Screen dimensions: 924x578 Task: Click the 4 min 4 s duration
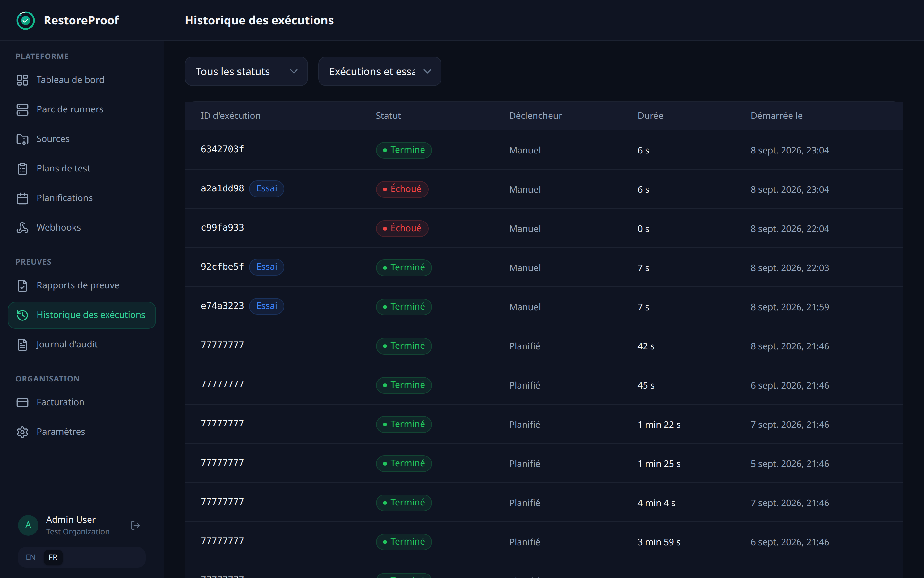(x=656, y=503)
